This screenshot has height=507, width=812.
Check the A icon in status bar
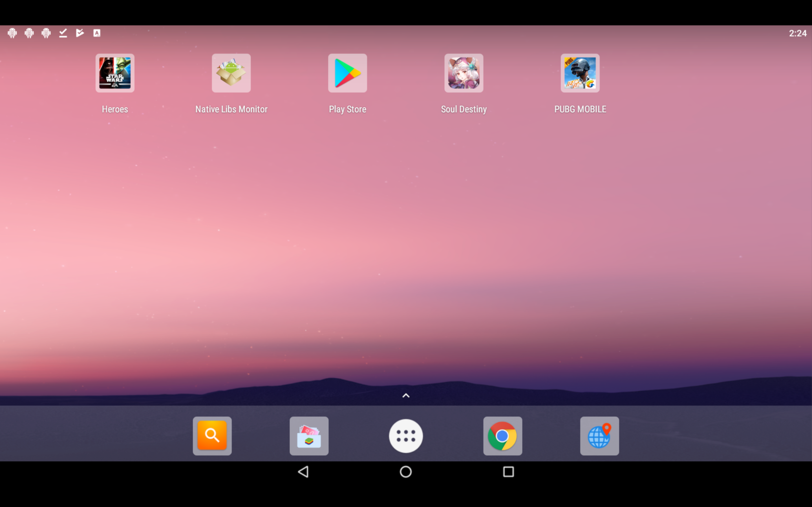(96, 33)
